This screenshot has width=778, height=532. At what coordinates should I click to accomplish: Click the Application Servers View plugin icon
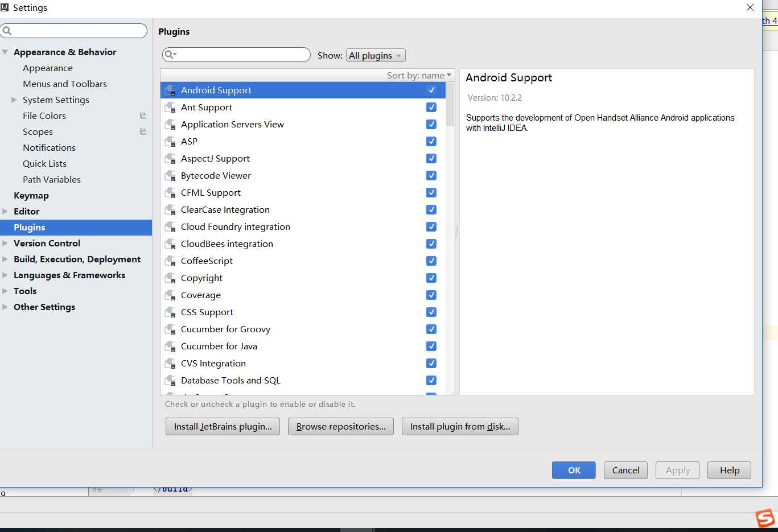point(170,124)
